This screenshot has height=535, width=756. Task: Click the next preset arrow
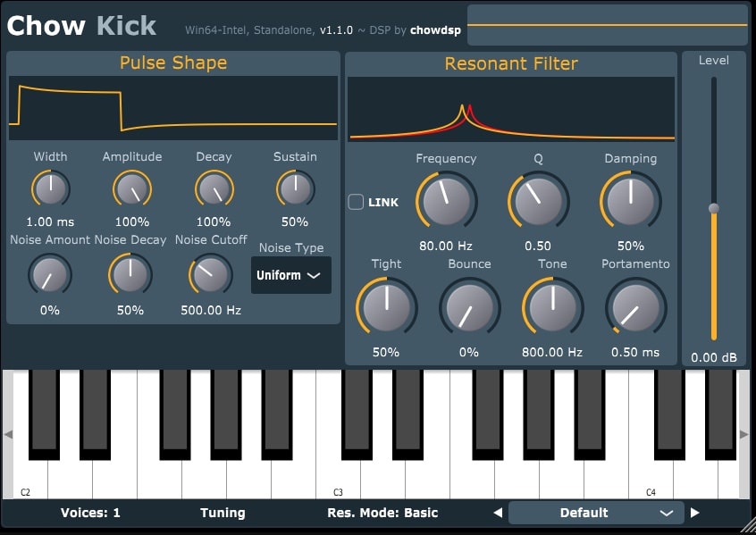pyautogui.click(x=695, y=513)
